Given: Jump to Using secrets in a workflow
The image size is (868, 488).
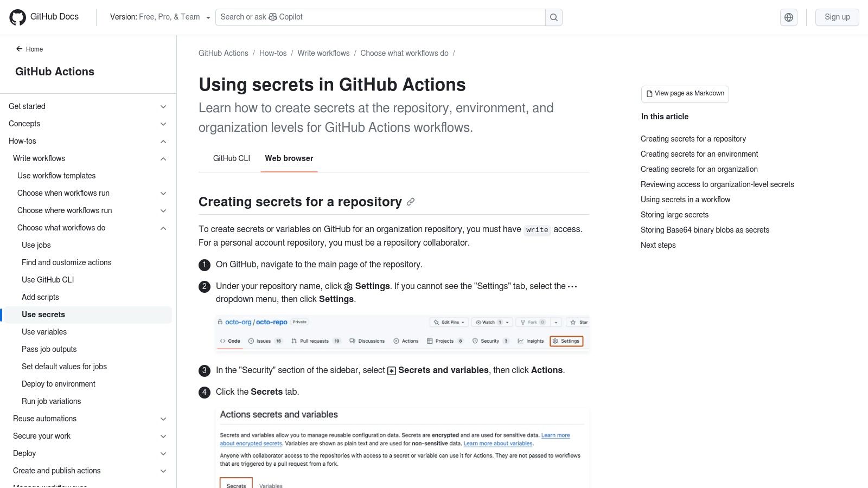Looking at the screenshot, I should pos(685,200).
